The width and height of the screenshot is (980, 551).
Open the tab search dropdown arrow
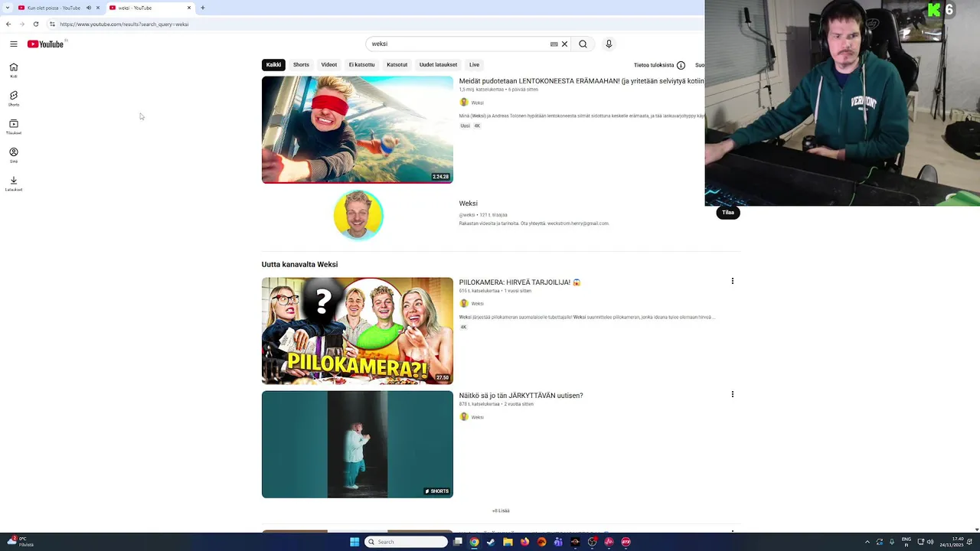pos(8,8)
